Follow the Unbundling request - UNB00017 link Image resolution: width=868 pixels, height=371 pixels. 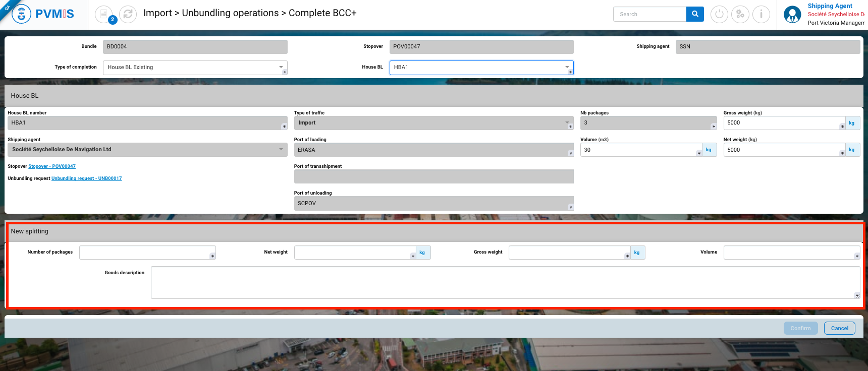(86, 178)
